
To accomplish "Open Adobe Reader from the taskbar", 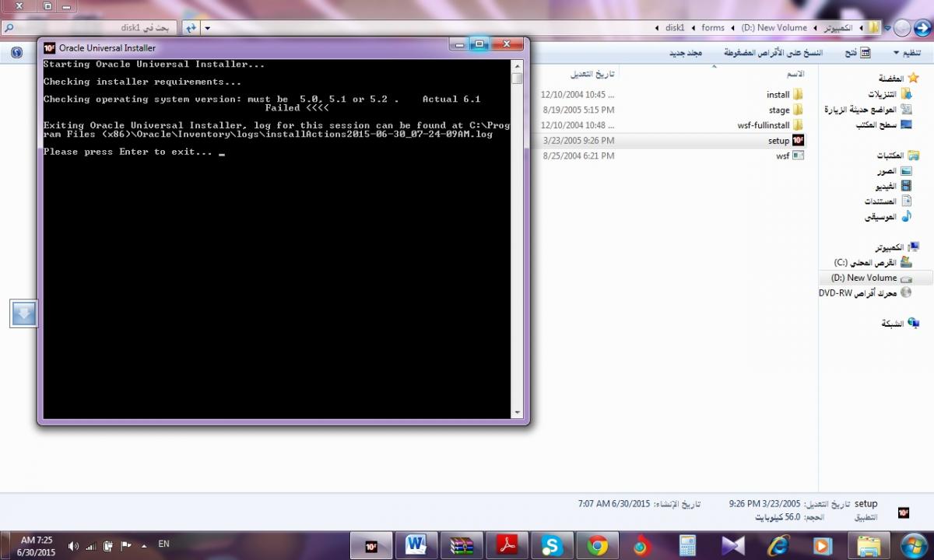I will point(507,546).
